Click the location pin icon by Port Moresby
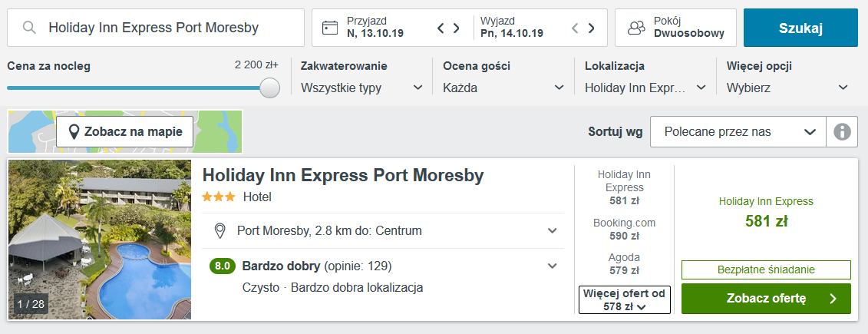 tap(220, 230)
